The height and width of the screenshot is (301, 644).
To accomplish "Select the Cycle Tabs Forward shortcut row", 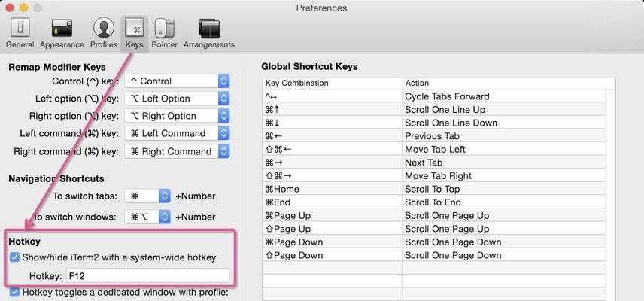I will tap(433, 96).
